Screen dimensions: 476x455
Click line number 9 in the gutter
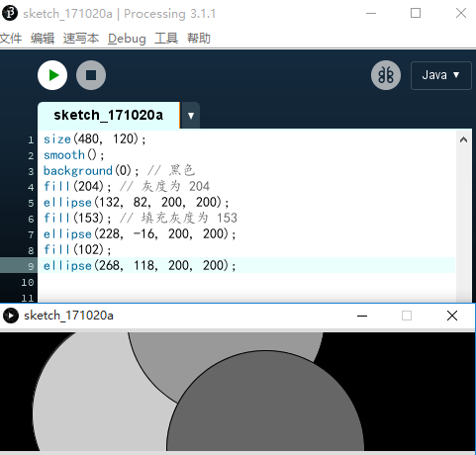(31, 266)
